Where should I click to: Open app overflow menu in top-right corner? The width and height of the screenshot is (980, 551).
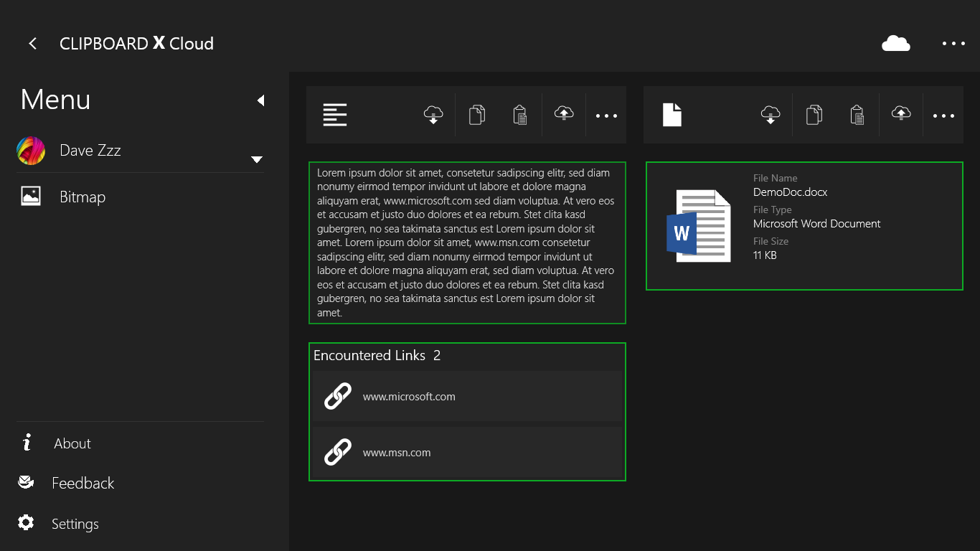pyautogui.click(x=953, y=44)
